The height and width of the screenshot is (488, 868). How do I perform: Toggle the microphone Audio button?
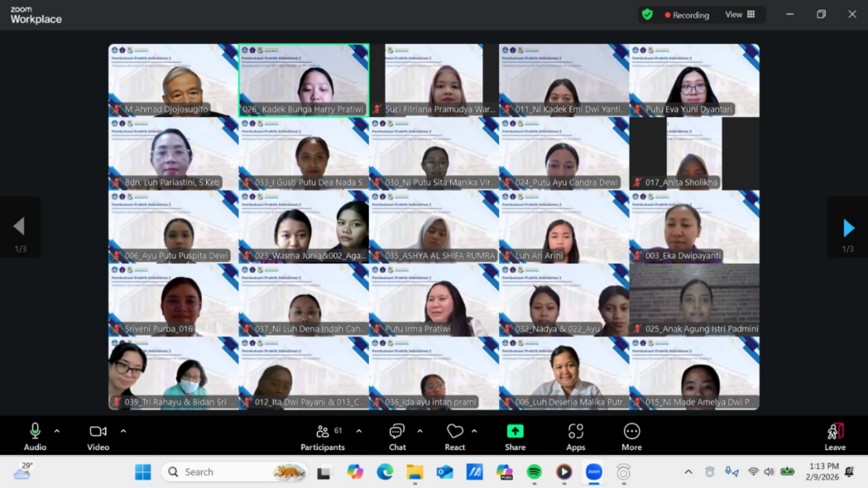(x=35, y=435)
